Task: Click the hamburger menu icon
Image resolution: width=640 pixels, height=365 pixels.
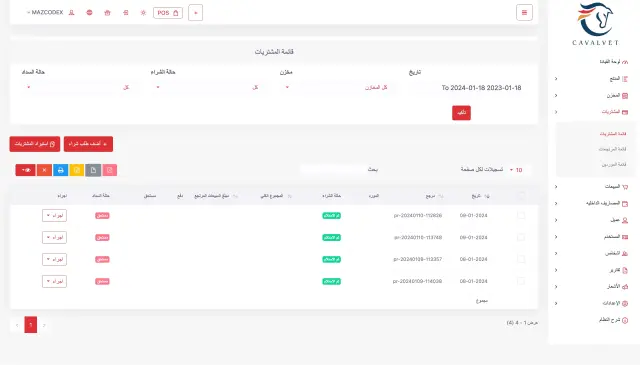Action: [x=524, y=12]
